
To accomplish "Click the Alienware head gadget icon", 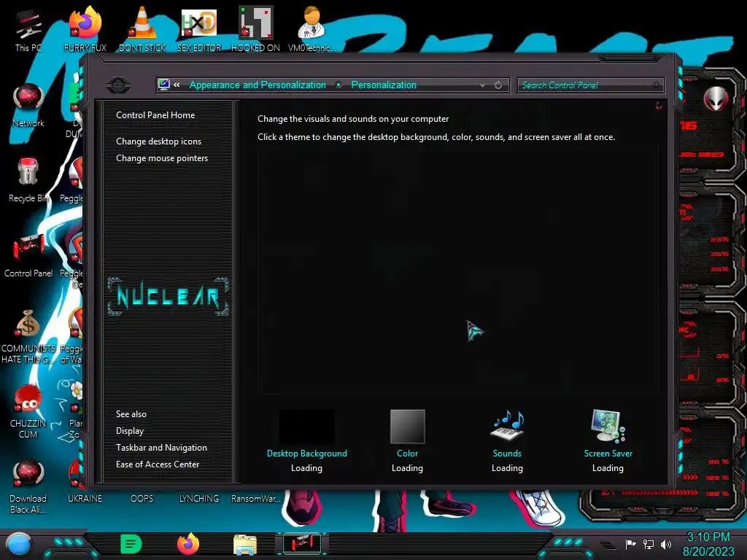I will click(x=716, y=99).
